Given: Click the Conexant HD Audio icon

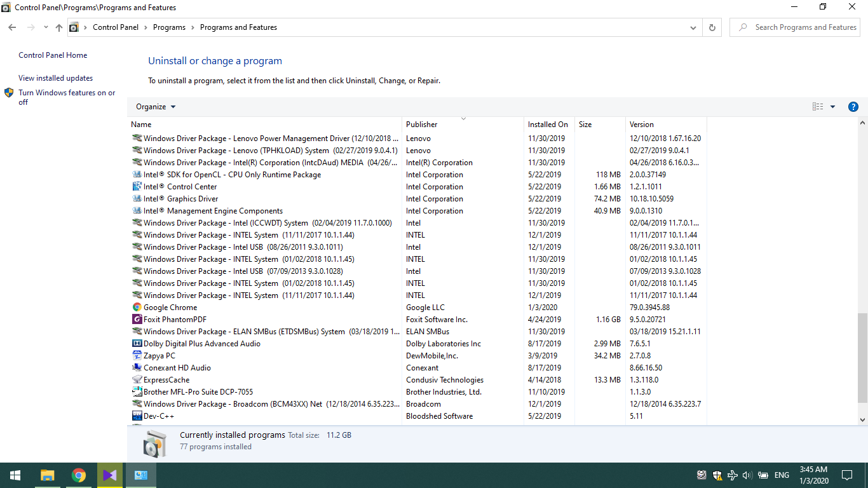Looking at the screenshot, I should click(137, 368).
